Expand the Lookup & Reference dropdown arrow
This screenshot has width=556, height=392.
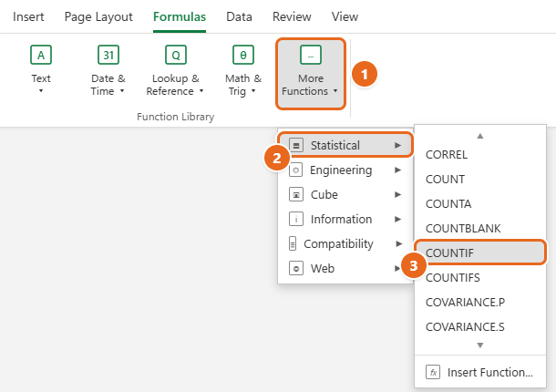pos(201,91)
